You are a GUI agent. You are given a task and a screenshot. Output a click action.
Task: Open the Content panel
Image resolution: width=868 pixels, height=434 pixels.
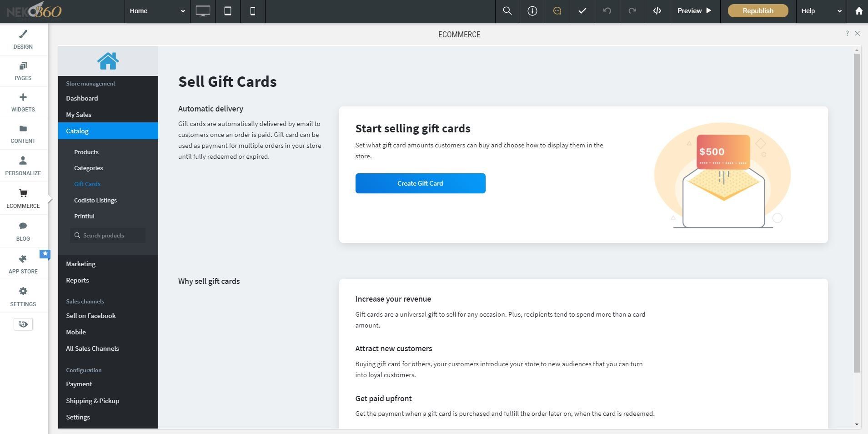(x=23, y=134)
